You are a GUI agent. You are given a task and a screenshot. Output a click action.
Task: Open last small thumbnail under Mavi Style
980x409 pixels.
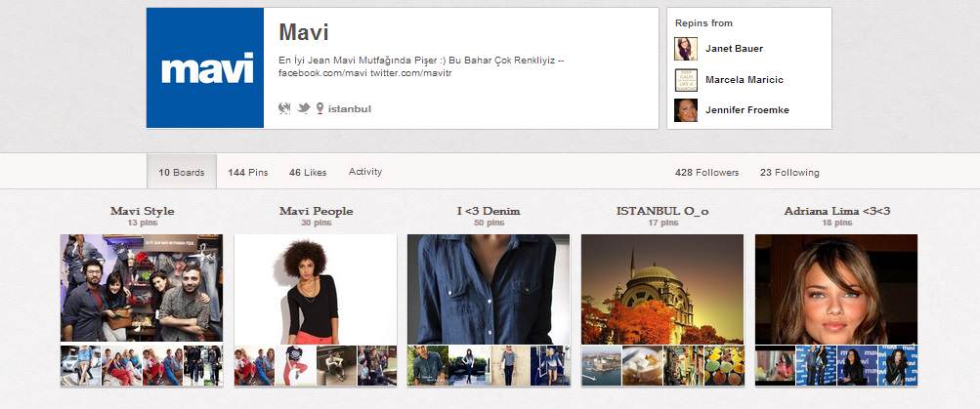(x=202, y=365)
